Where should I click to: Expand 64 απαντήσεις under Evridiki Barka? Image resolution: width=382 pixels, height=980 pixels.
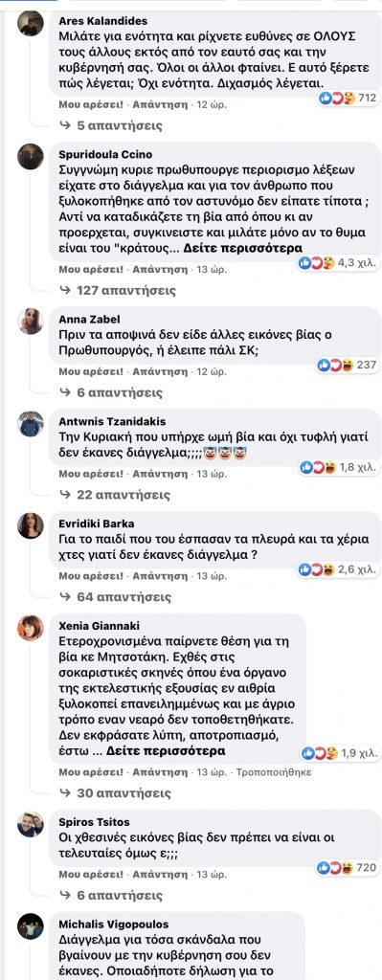[x=115, y=597]
